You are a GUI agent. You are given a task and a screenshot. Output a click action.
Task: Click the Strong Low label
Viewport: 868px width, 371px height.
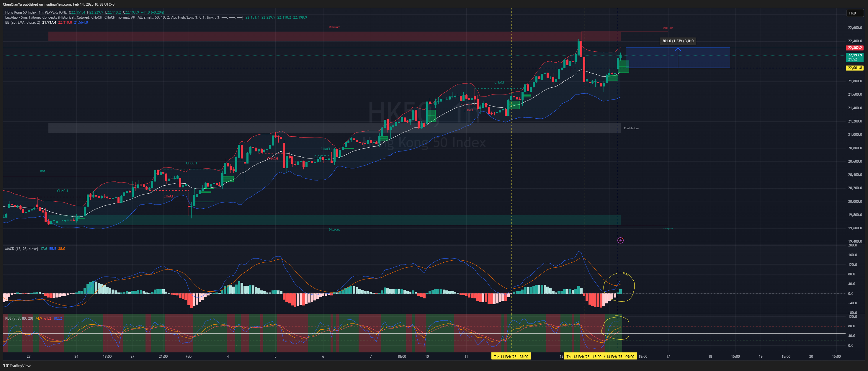click(x=668, y=228)
